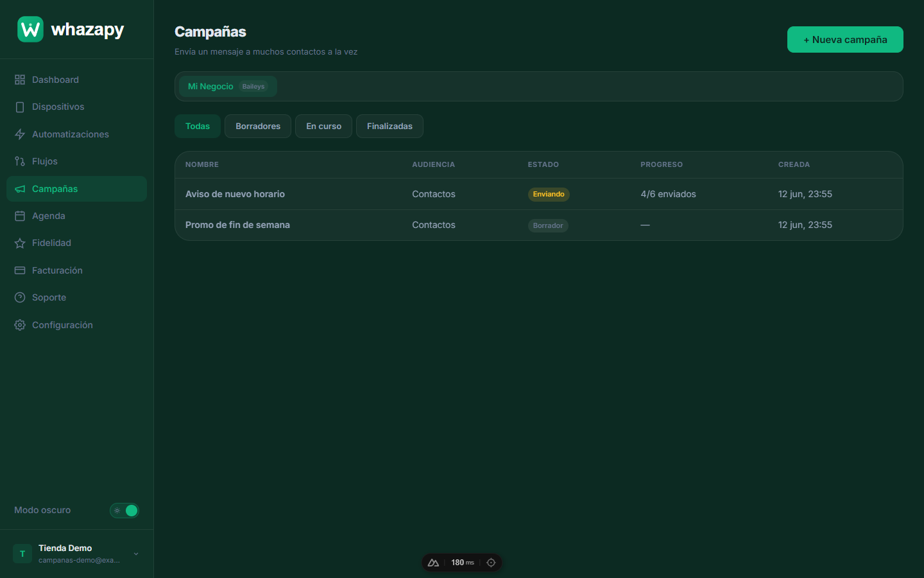Go to Dispositivos section
The image size is (924, 578).
[x=76, y=107]
